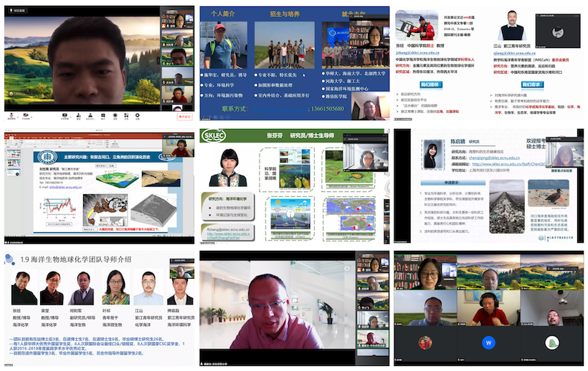Click the 招生与培养 heading on blue slide

point(285,14)
